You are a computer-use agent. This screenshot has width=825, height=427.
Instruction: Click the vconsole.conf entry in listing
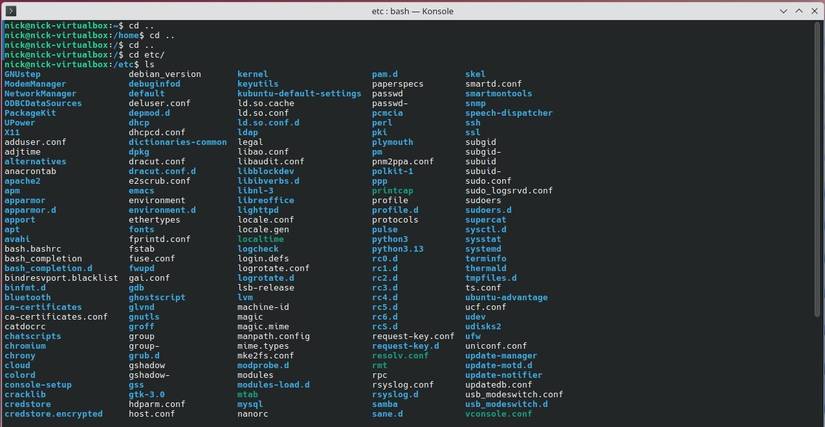pos(499,413)
